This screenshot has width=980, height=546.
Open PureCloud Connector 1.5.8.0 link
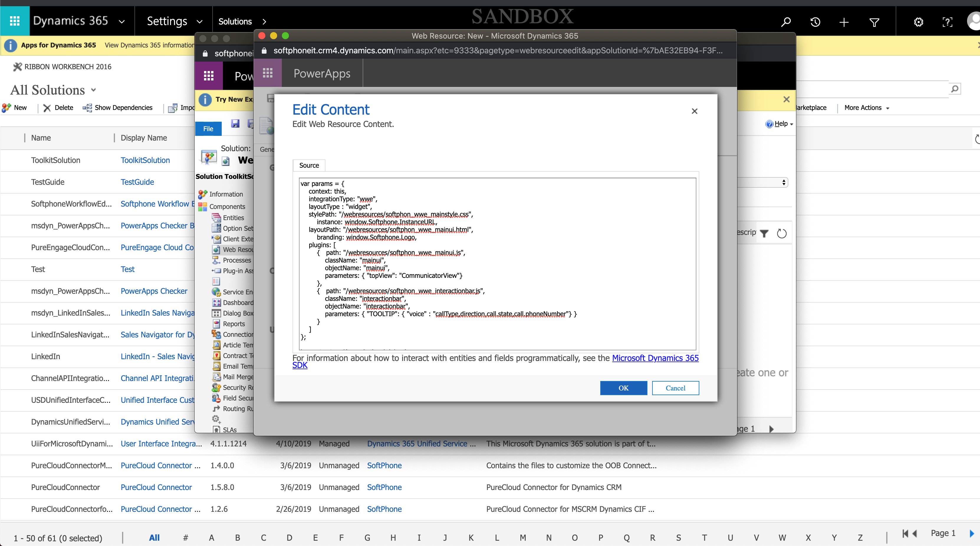(x=156, y=487)
